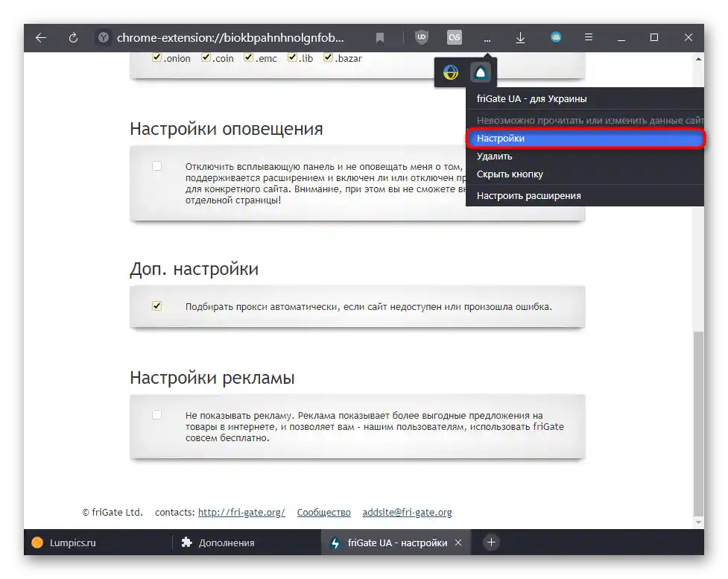Uncheck automatic proxy selection checkbox

click(x=157, y=306)
